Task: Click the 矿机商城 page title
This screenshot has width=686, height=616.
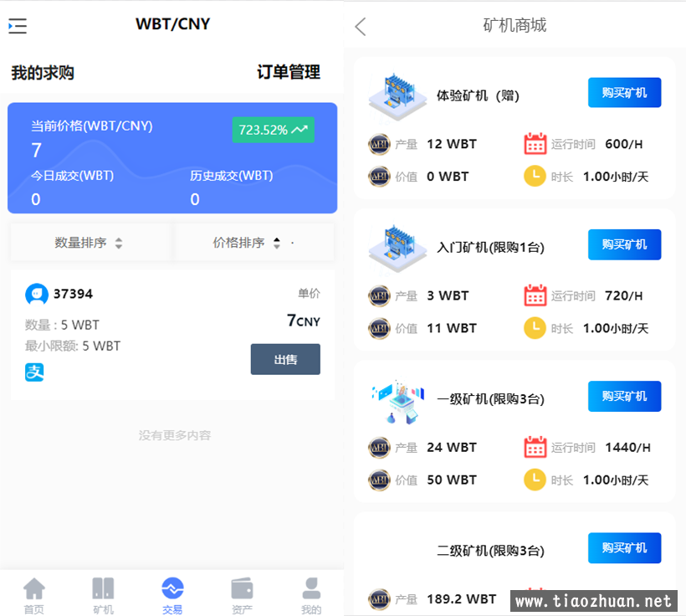Action: [x=514, y=25]
